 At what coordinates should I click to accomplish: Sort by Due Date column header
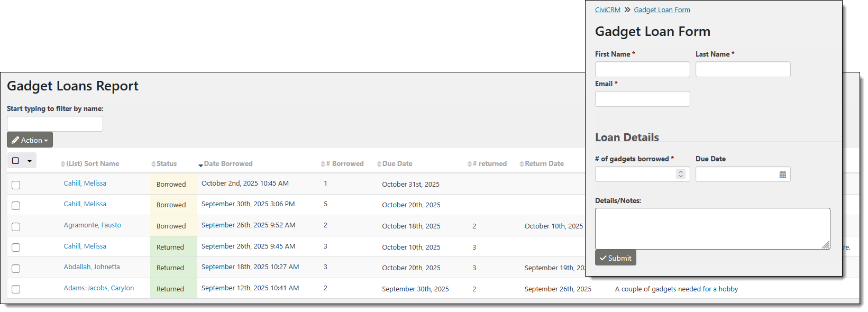397,164
